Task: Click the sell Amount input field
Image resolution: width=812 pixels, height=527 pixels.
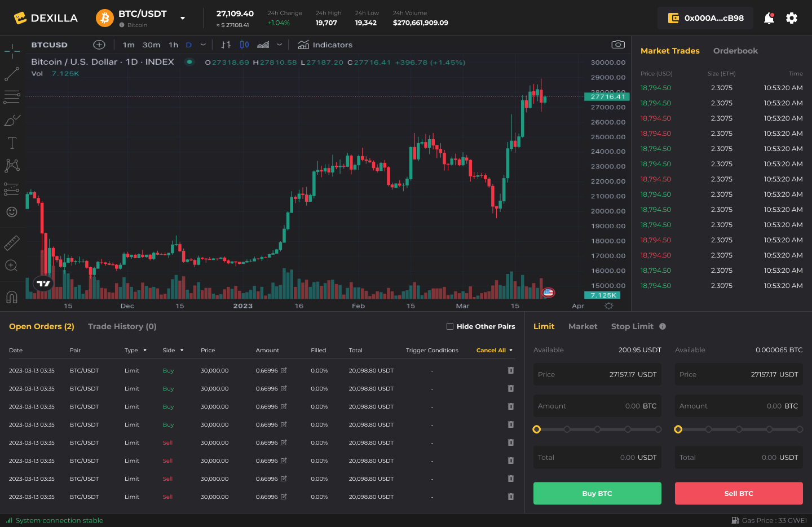Action: [739, 406]
